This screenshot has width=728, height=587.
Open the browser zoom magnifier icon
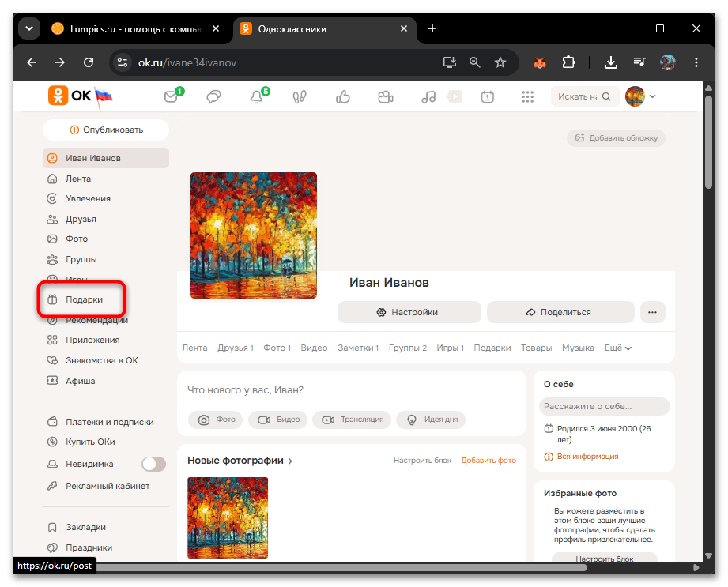click(x=474, y=62)
